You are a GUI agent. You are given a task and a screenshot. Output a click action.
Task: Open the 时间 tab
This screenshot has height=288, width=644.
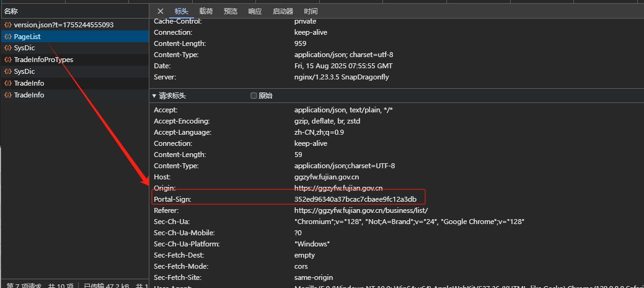[x=311, y=11]
